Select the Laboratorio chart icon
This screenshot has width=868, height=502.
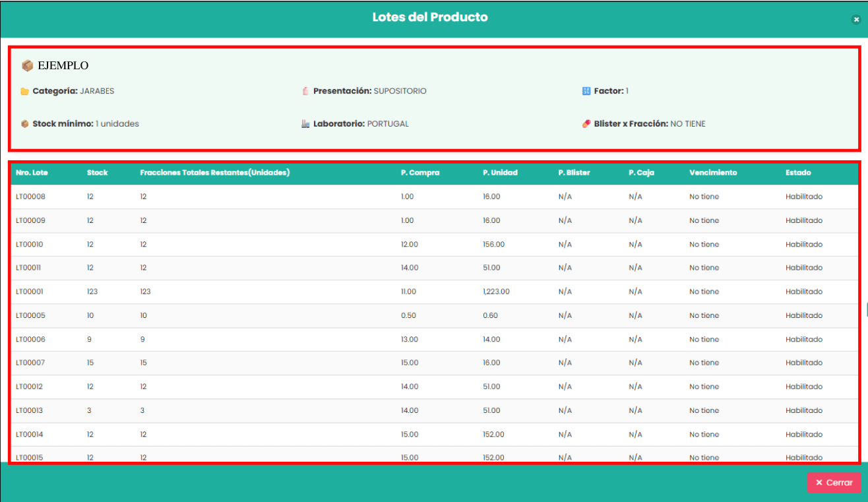pos(304,123)
